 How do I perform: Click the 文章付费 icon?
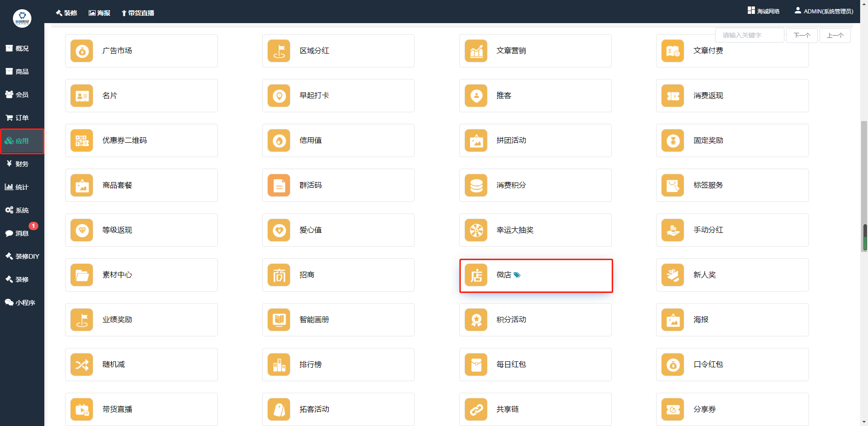pyautogui.click(x=673, y=51)
